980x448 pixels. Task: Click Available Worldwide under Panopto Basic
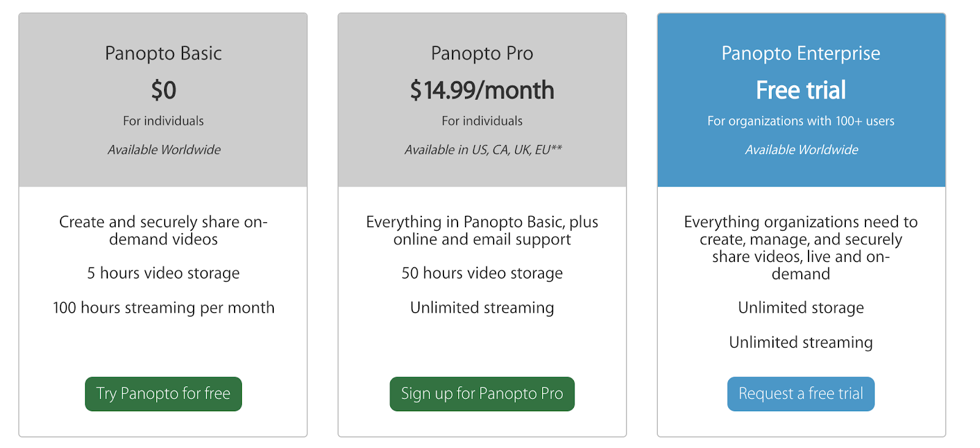point(164,149)
